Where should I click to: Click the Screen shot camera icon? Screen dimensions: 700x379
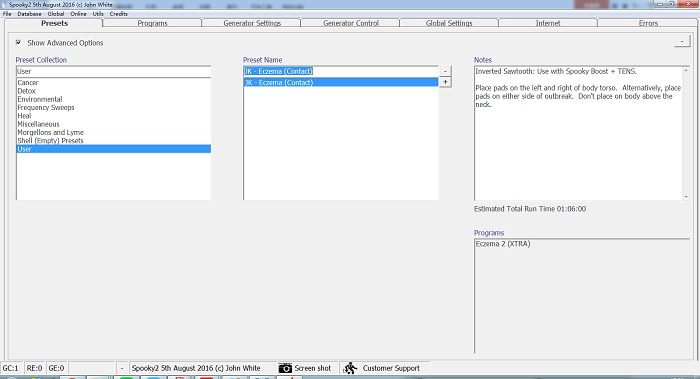tap(285, 368)
